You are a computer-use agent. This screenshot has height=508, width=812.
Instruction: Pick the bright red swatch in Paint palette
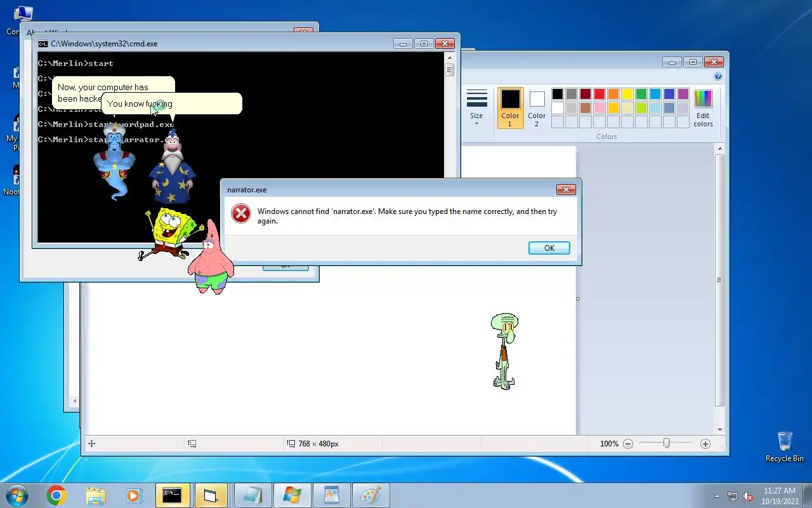click(x=599, y=94)
